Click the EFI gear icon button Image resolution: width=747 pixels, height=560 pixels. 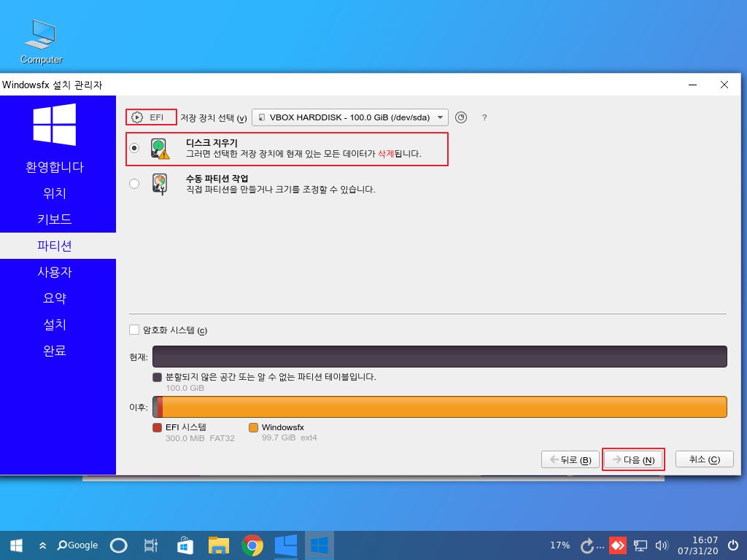150,117
